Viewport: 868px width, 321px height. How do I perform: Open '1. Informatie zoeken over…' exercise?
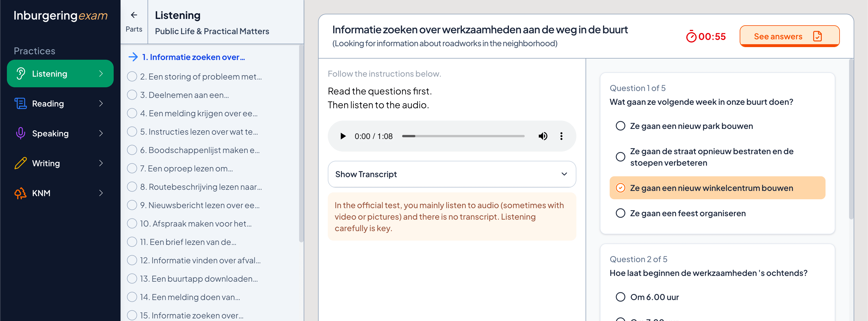pyautogui.click(x=193, y=57)
